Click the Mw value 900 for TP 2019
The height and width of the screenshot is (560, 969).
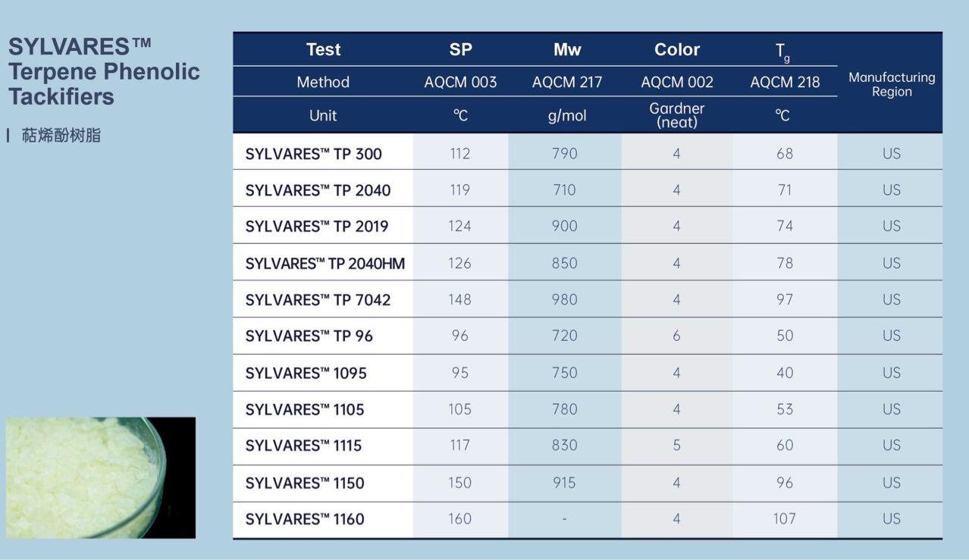[564, 227]
